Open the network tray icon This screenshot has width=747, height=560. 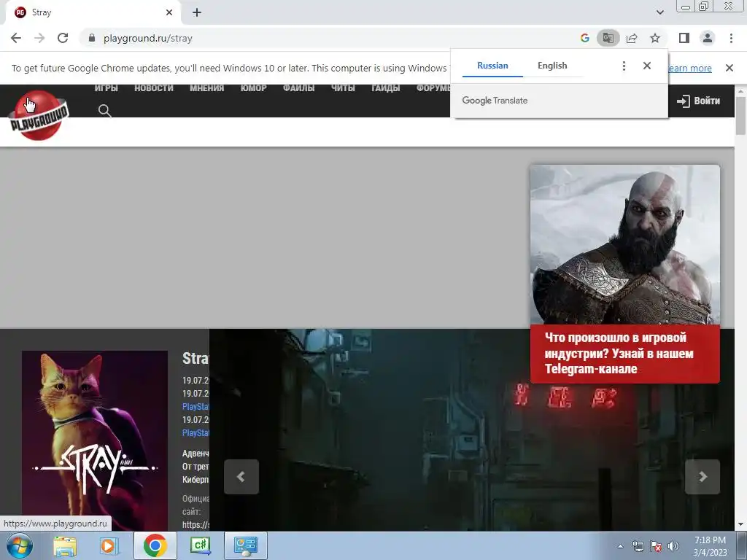pyautogui.click(x=638, y=546)
